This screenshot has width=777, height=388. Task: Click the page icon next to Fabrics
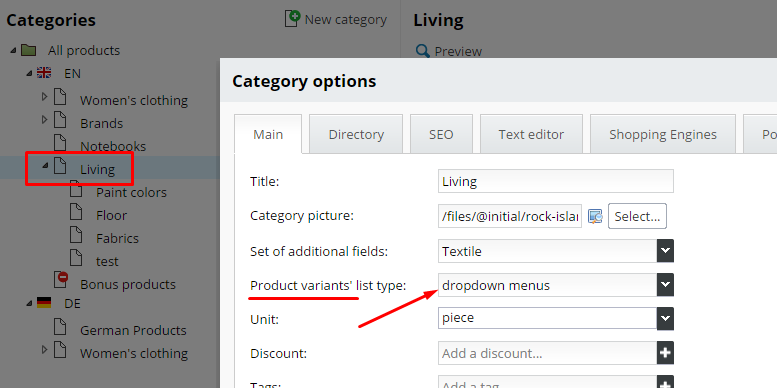coord(76,235)
